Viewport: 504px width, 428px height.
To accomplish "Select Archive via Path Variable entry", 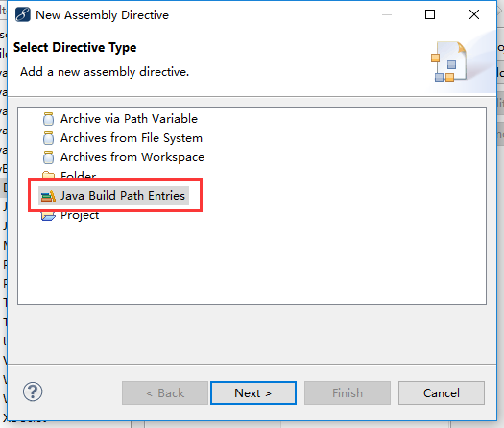I will (x=129, y=119).
